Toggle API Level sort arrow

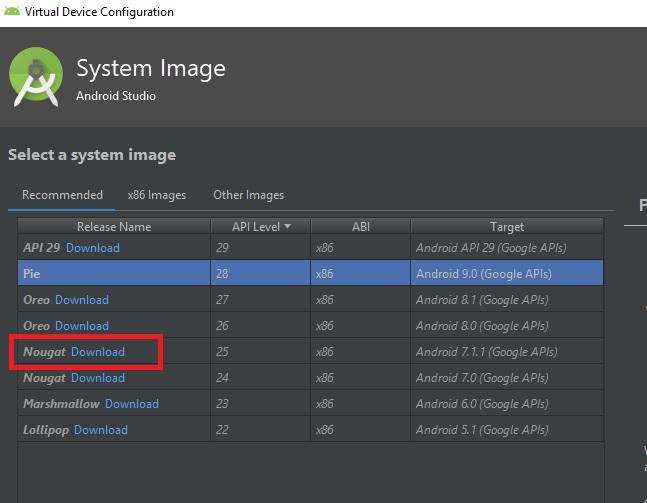[288, 226]
